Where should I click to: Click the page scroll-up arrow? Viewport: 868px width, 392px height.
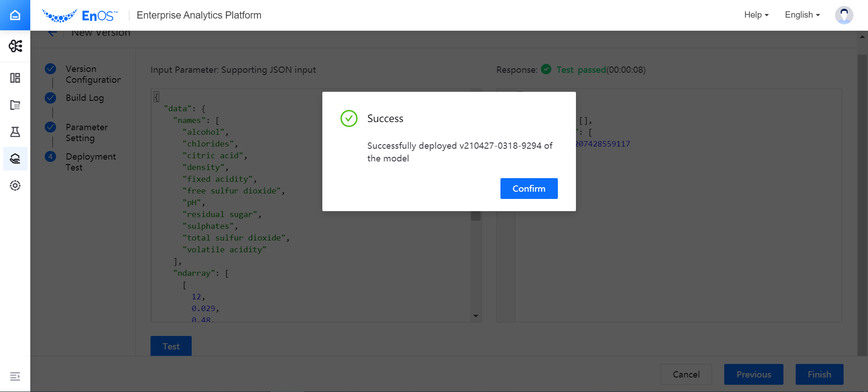point(862,37)
